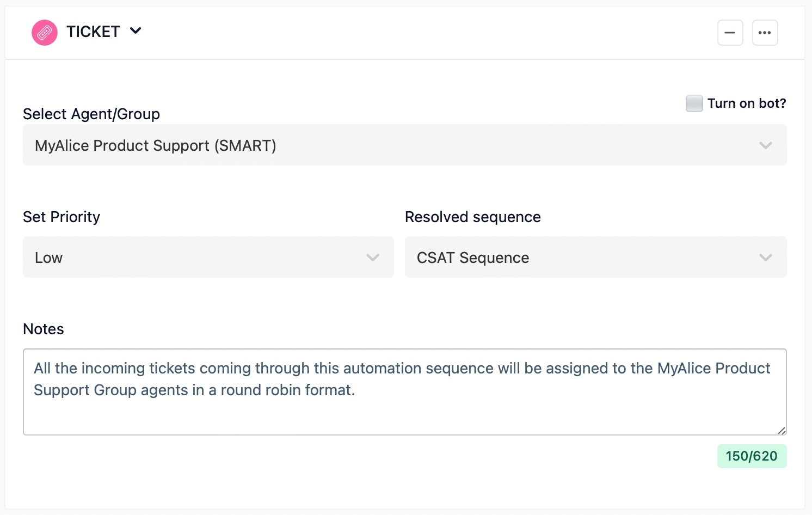Screen dimensions: 812x515
Task: Enable the Turn on bot checkbox
Action: tap(694, 103)
